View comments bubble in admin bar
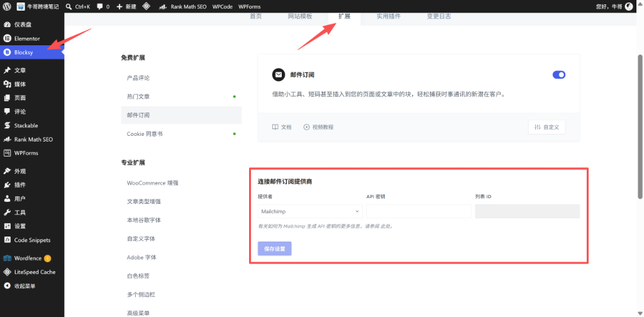 [103, 6]
